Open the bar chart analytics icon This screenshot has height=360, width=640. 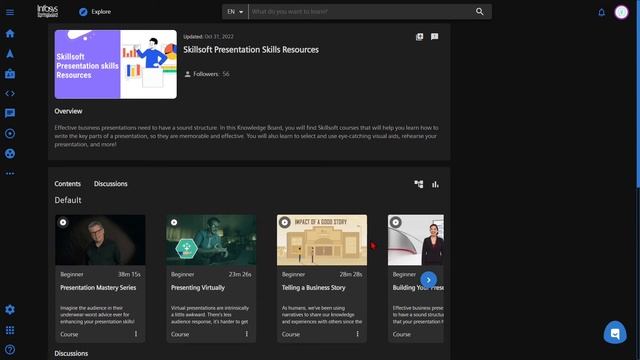click(x=436, y=184)
